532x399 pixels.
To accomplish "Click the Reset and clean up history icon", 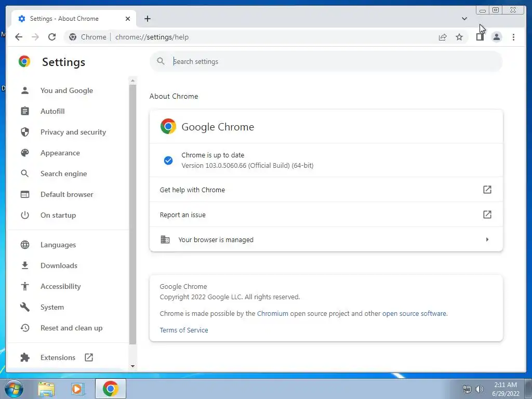I will 25,328.
